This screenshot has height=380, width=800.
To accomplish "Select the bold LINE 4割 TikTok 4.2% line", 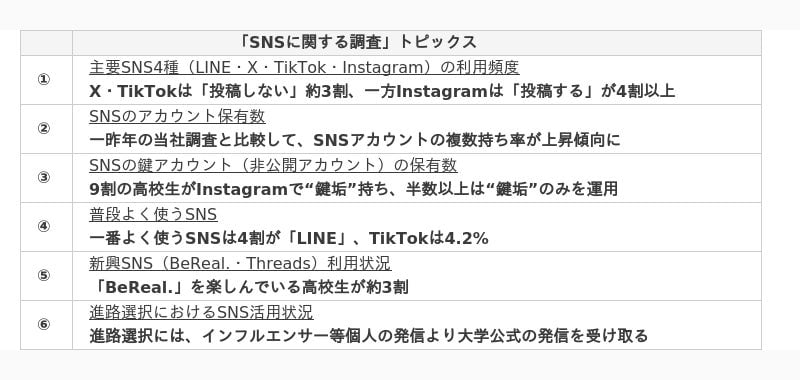I will tap(289, 238).
